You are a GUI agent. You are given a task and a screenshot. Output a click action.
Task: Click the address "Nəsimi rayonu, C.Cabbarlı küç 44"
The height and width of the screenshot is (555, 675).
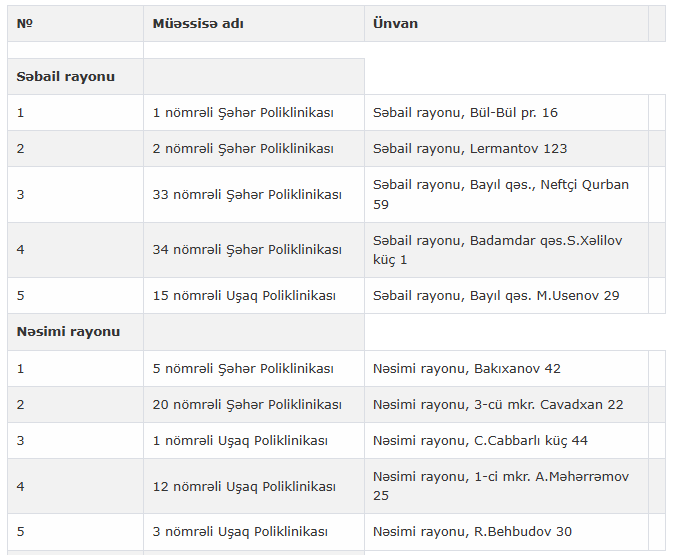point(480,441)
